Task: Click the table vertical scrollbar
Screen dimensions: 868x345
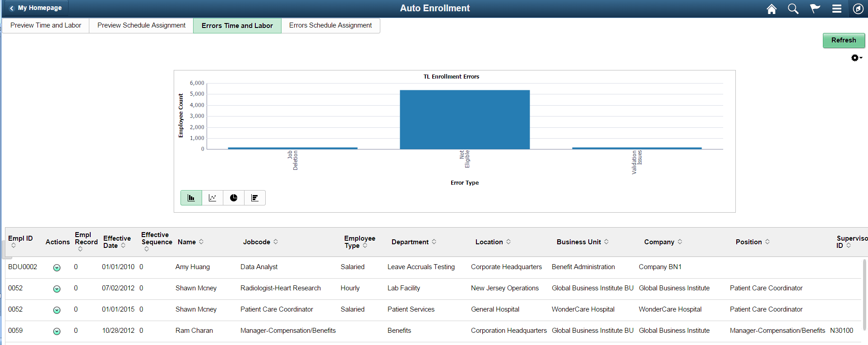Action: 865,294
